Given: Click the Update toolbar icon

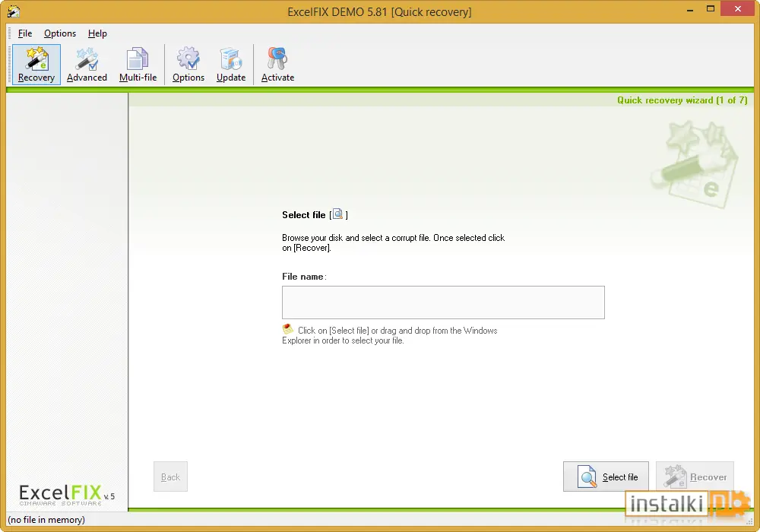Looking at the screenshot, I should coord(231,65).
